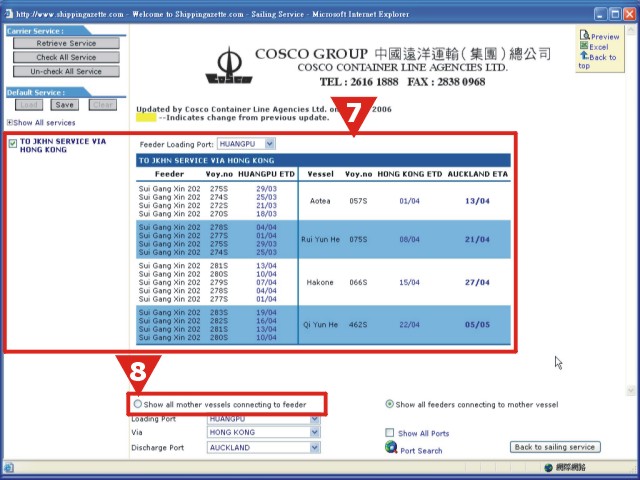The width and height of the screenshot is (640, 480).
Task: Click the COSCO ship logo
Action: [229, 66]
